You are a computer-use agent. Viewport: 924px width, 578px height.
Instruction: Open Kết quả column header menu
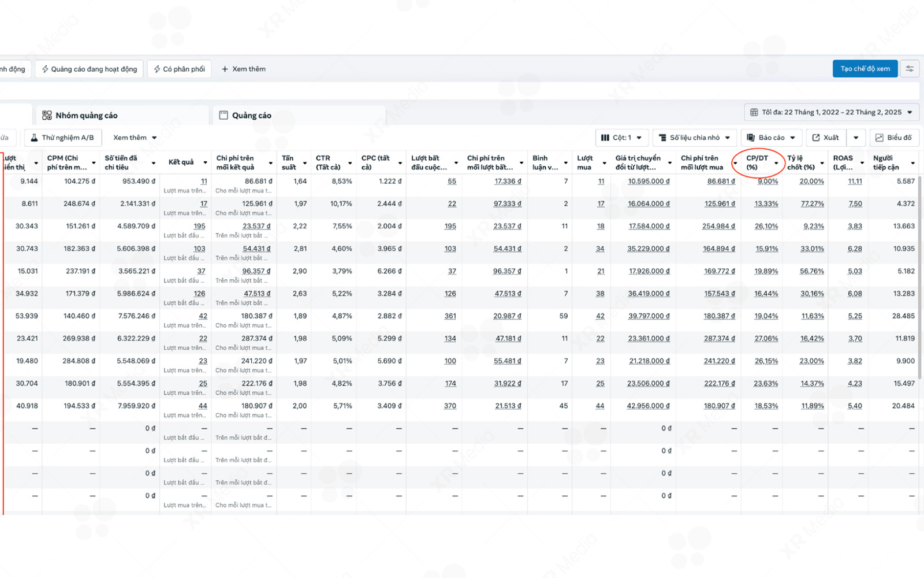pos(205,163)
